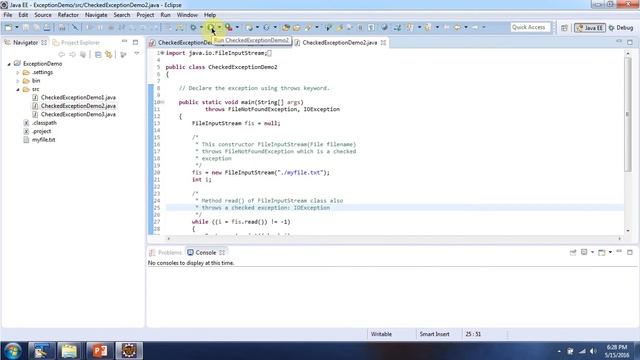640x360 pixels.
Task: Click the Pin Console icon
Action: pos(573,252)
